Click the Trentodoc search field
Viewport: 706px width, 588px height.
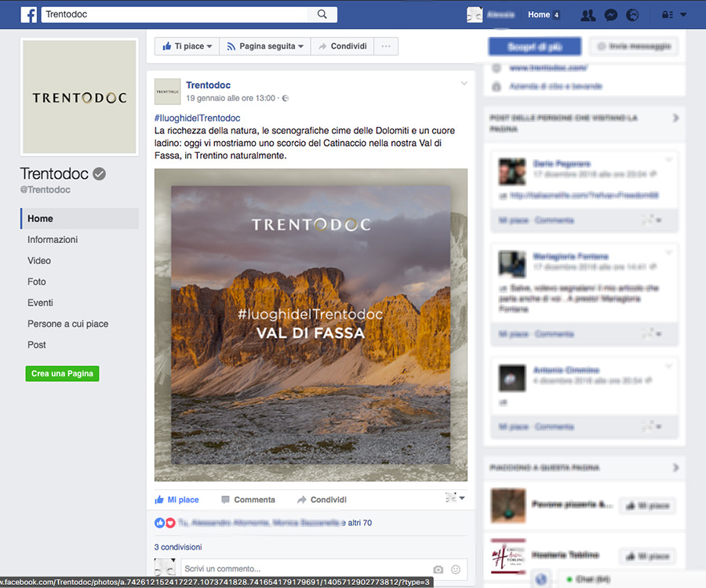click(x=175, y=14)
